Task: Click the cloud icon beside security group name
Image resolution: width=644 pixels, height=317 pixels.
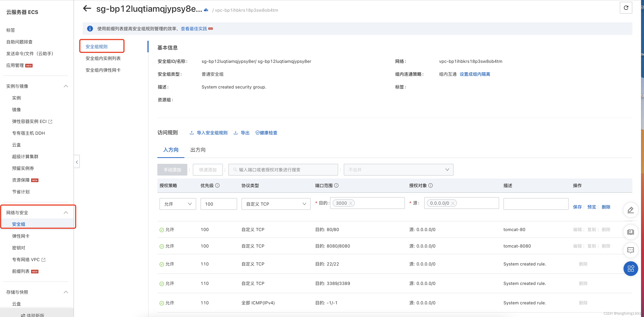Action: click(x=206, y=10)
